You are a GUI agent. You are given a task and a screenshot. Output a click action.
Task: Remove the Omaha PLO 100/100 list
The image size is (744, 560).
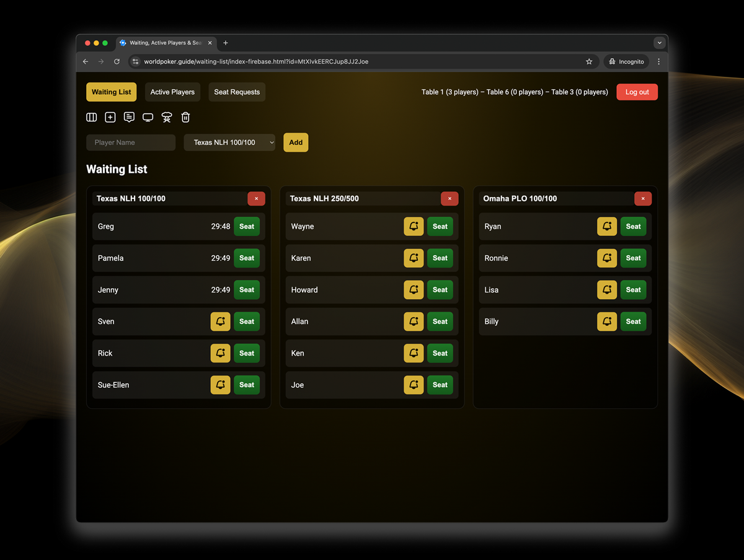[x=643, y=199]
